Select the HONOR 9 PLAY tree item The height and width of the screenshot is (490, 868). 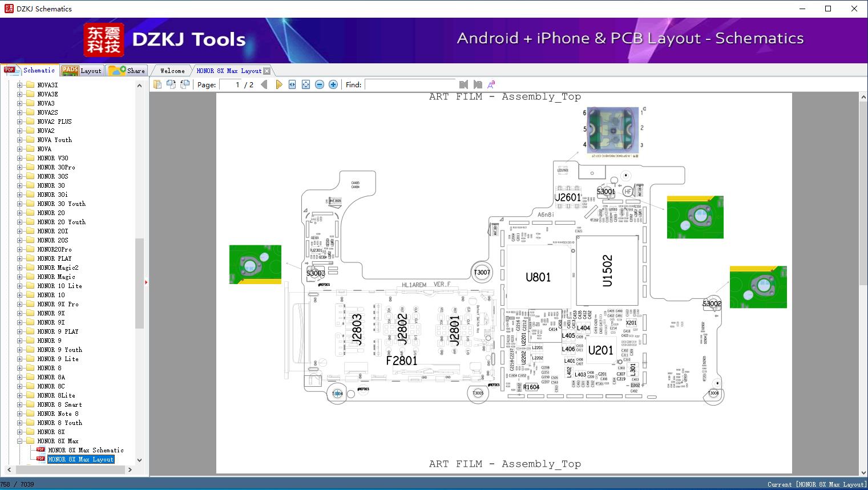pos(58,331)
